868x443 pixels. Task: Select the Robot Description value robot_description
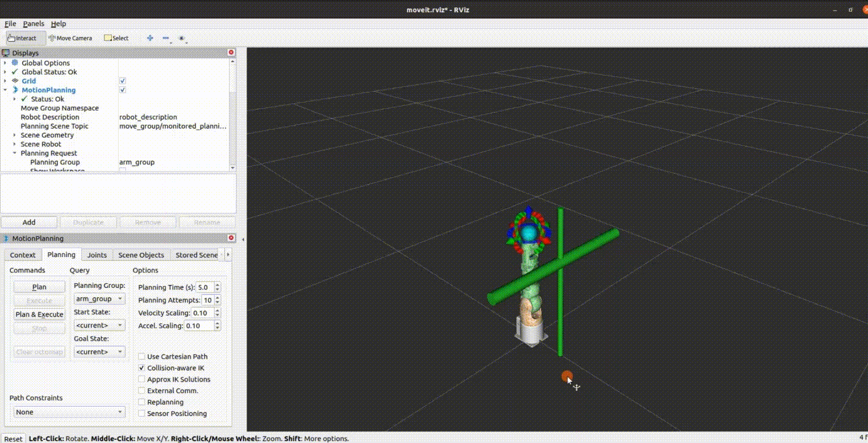coord(148,117)
